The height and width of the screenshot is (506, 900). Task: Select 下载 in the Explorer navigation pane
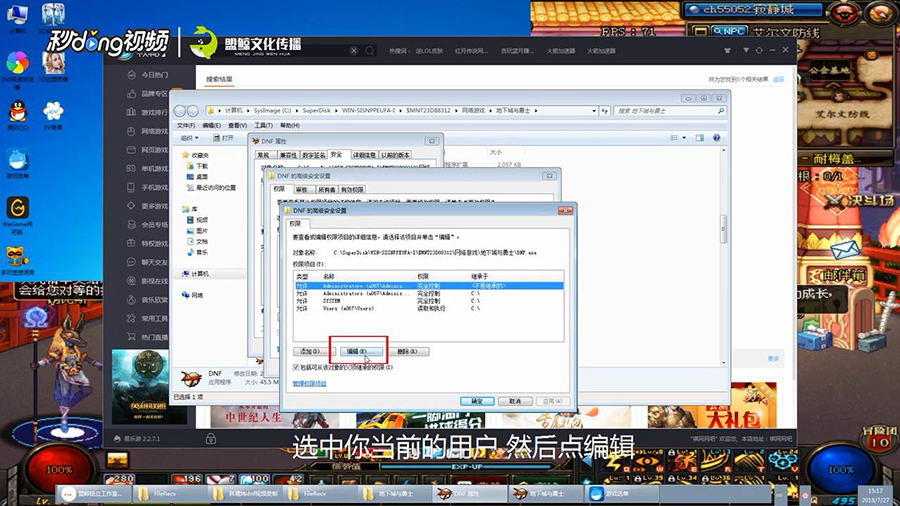(197, 166)
